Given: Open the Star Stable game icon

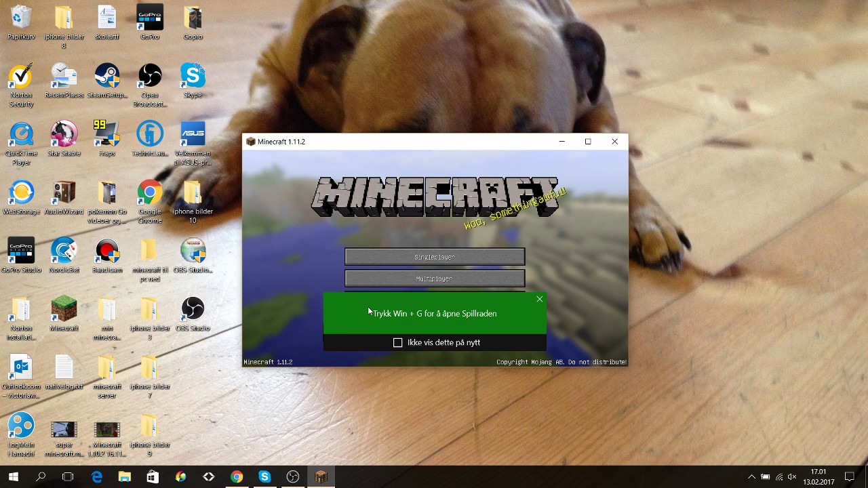Looking at the screenshot, I should click(64, 139).
